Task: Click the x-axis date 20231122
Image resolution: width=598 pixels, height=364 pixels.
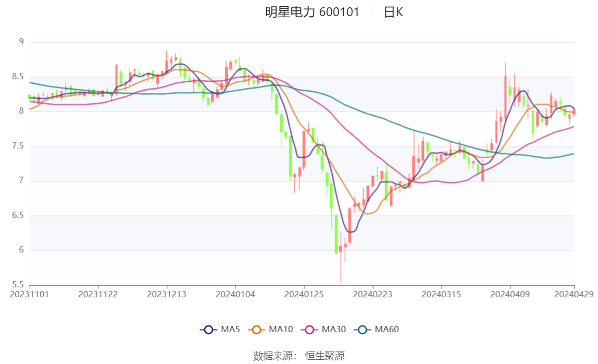Action: coord(98,295)
